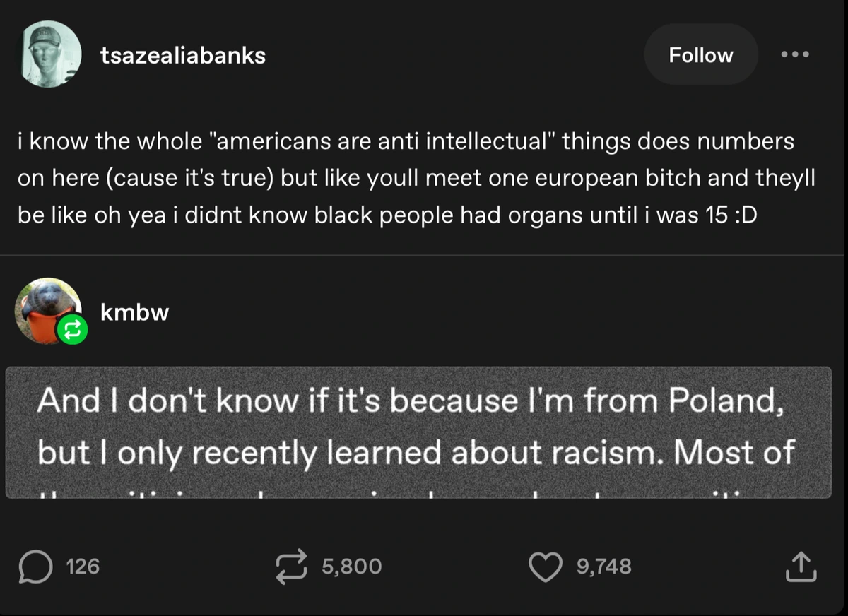848x616 pixels.
Task: Click the post's first line about americans
Action: [406, 141]
